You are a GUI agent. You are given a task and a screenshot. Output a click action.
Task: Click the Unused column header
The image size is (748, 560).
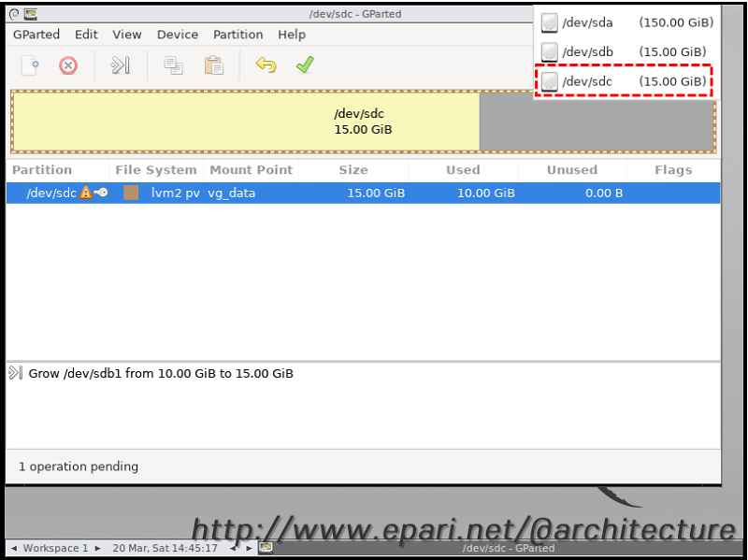pyautogui.click(x=572, y=170)
